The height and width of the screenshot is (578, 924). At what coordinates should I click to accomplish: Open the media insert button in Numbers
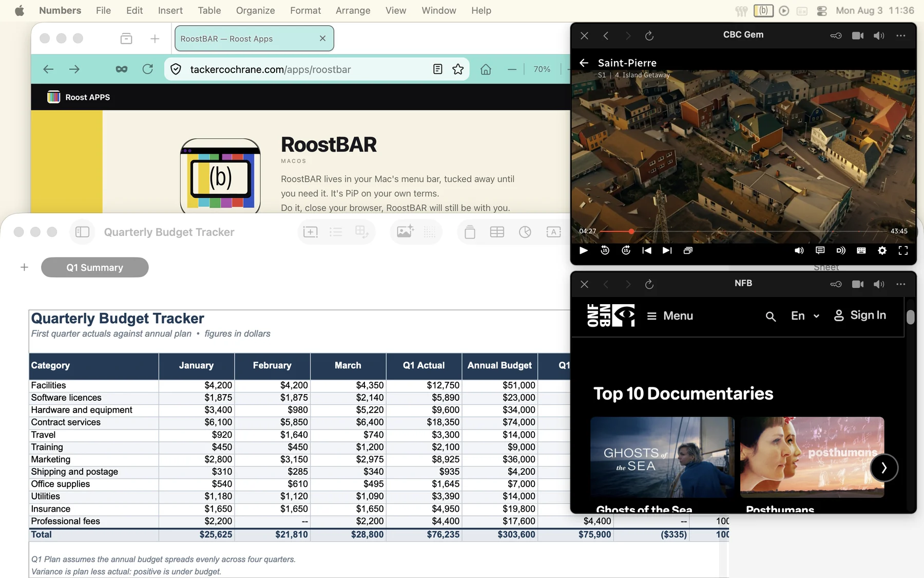[x=405, y=232]
